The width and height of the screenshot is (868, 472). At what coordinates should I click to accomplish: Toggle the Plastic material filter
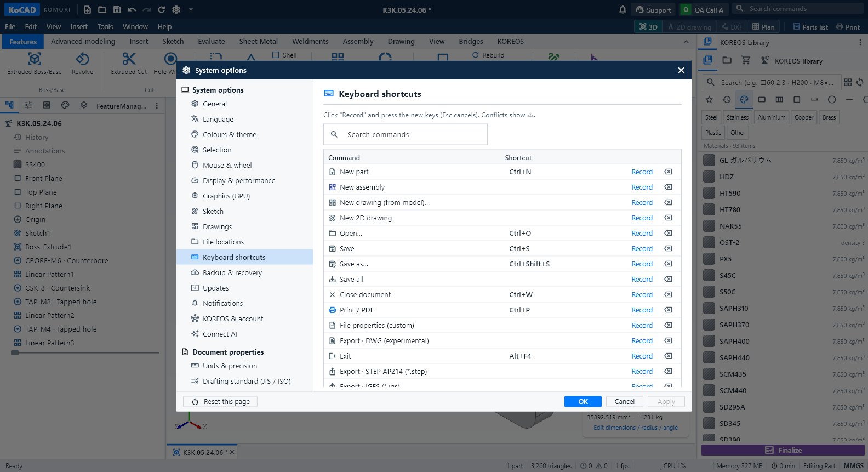point(713,133)
